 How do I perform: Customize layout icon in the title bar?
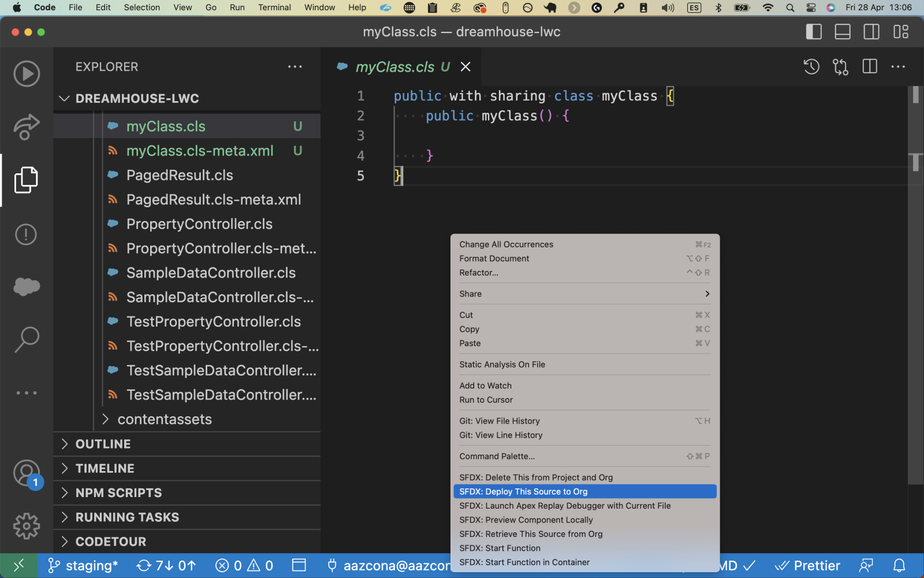click(x=901, y=32)
